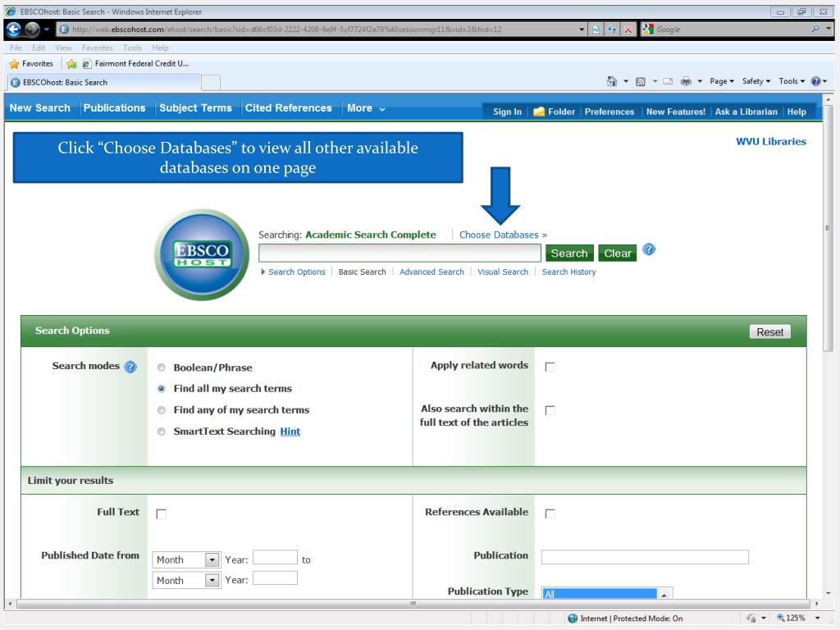This screenshot has height=630, width=840.
Task: Open Fairmont Federal Credit U favorite
Action: pos(136,64)
